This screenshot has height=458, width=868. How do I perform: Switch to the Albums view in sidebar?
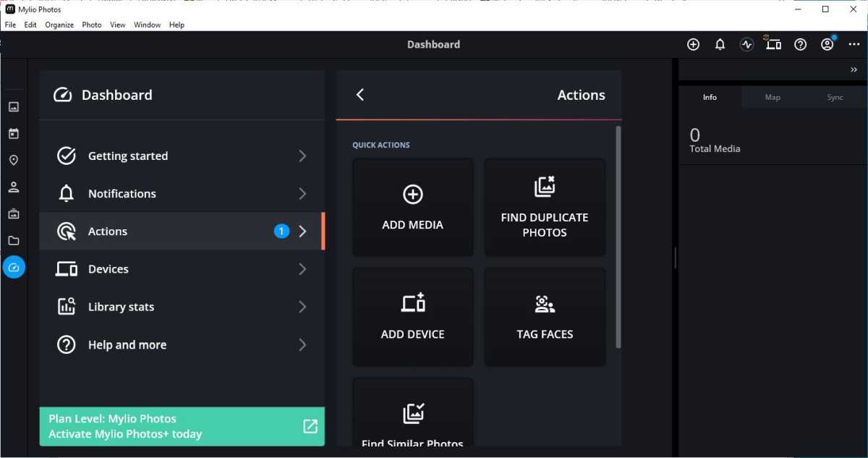(x=13, y=214)
